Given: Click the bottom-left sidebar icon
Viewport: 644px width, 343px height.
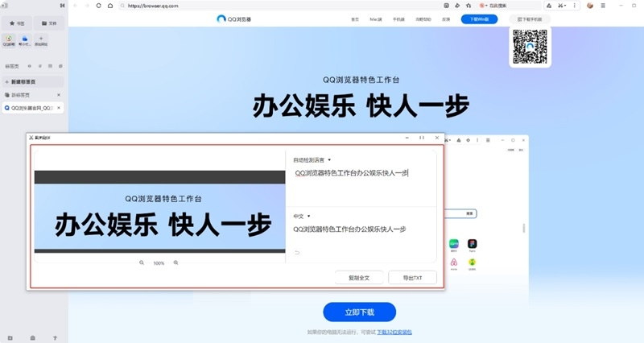Looking at the screenshot, I should click(10, 337).
